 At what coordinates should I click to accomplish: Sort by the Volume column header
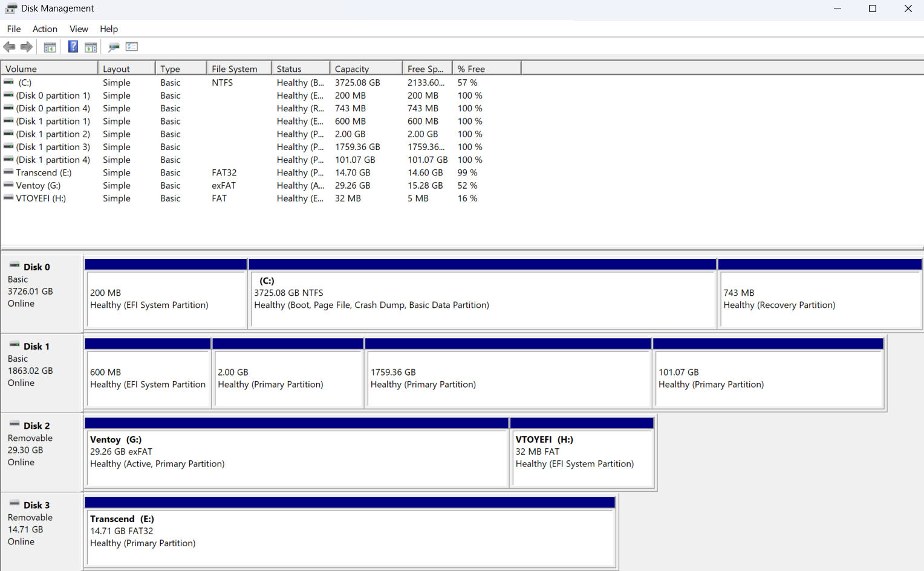click(50, 68)
